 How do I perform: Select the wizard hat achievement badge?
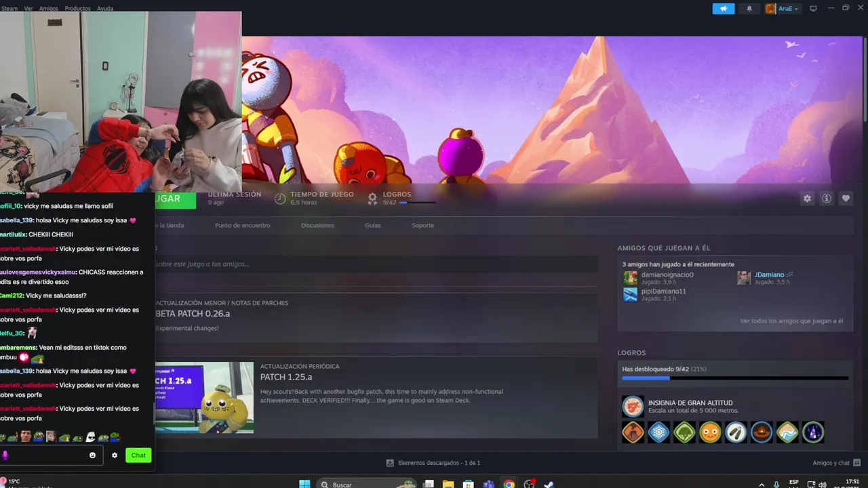[813, 432]
